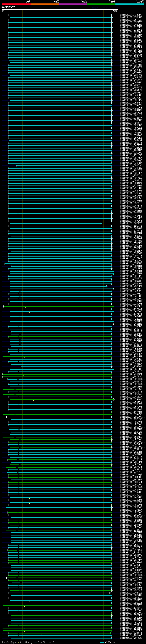Select label UniRef100_P62937

pos(131,572)
